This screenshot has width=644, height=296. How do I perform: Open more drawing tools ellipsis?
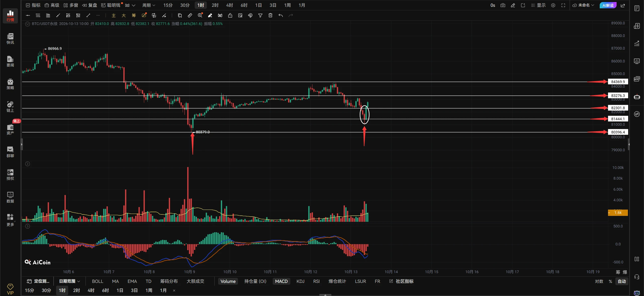click(98, 15)
